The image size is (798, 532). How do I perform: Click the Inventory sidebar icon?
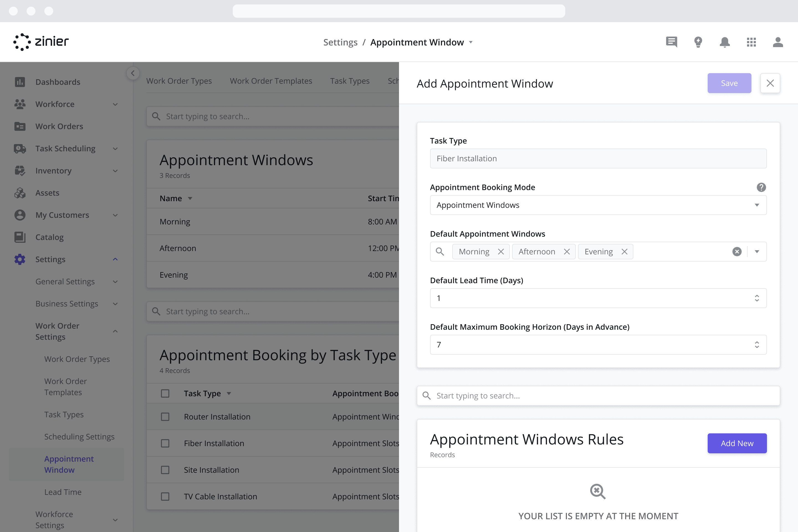(x=20, y=171)
